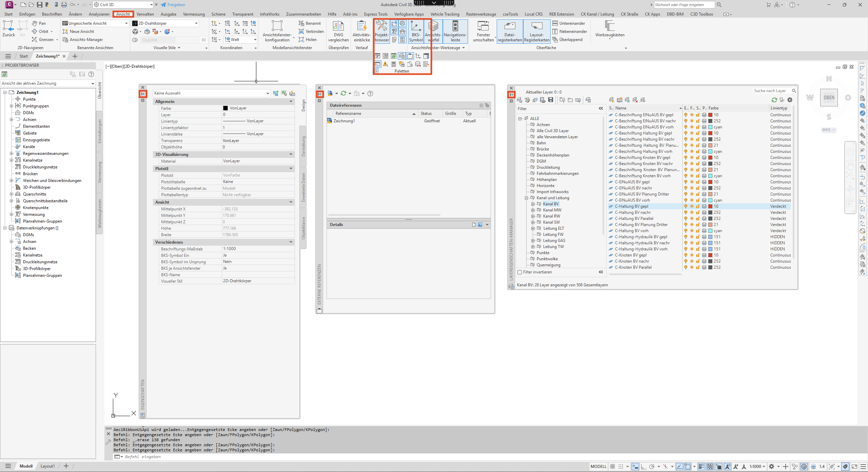Toggle the Filter invertieren checkbox

(x=519, y=272)
